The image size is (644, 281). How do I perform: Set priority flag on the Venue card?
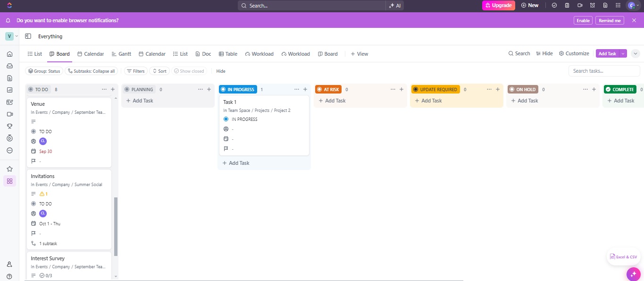33,161
